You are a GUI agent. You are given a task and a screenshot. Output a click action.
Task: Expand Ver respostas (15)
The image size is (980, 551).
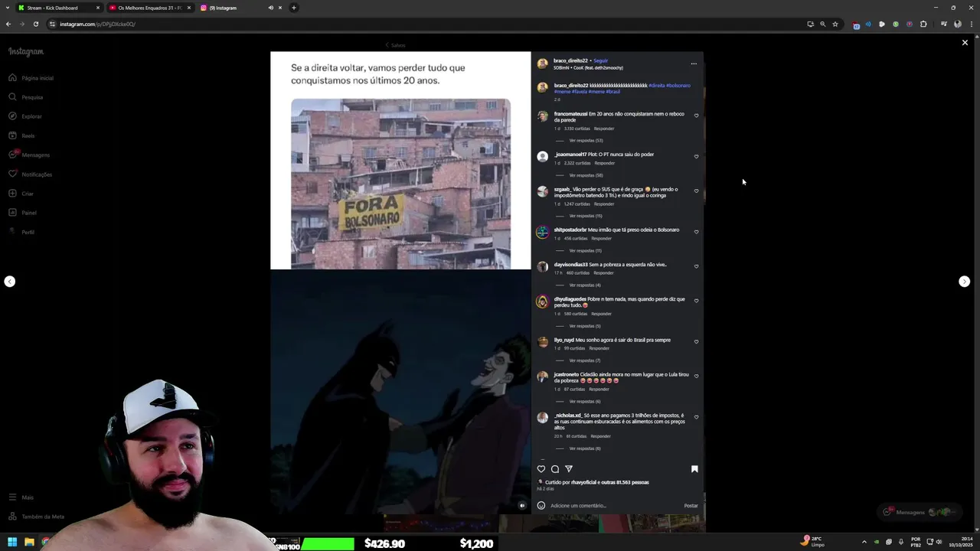586,216
